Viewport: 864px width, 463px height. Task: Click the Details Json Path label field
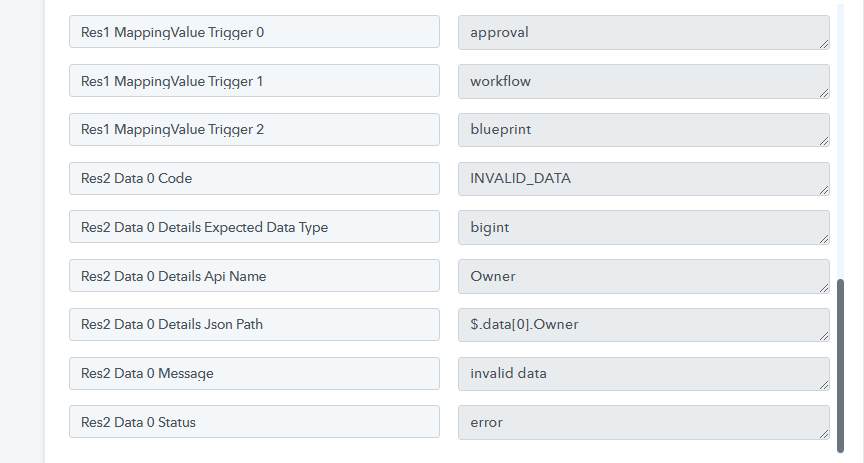[x=254, y=324]
